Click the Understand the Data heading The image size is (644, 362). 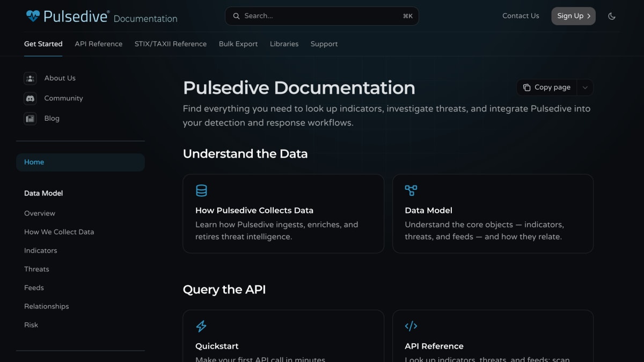click(245, 154)
